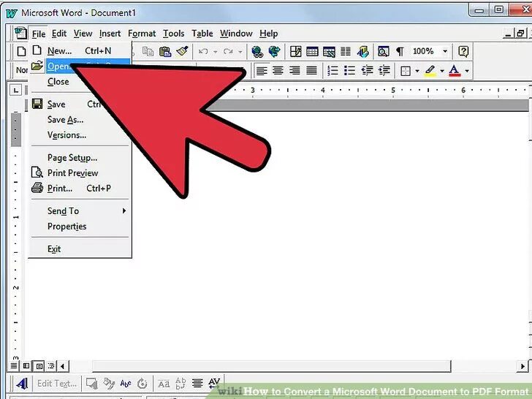532x399 pixels.
Task: Switch to Online Layout view button
Action: pos(26,366)
